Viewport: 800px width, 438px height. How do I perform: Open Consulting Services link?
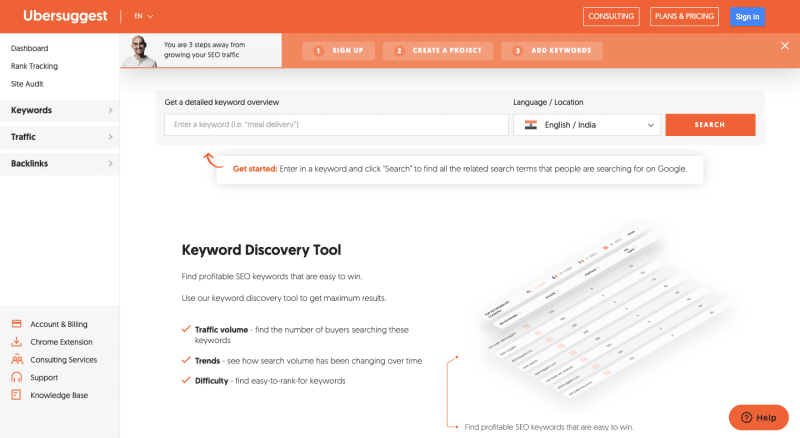(63, 360)
